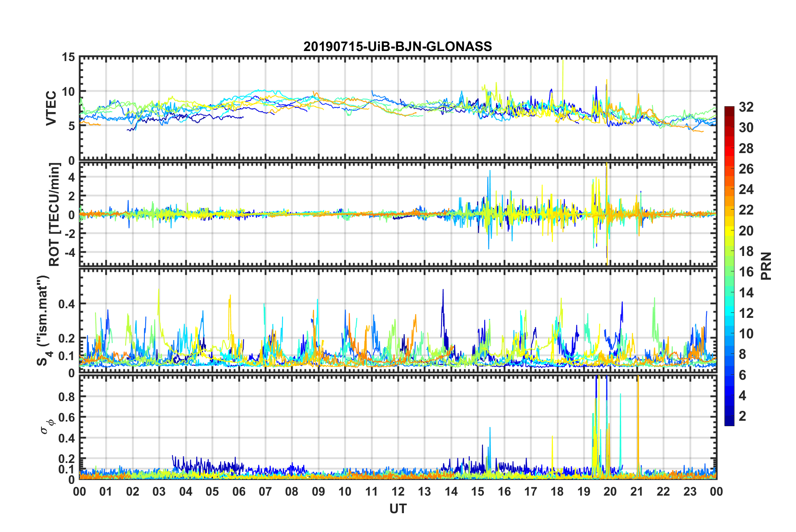Click sigma phi y-tick label 0.6

pos(67,417)
